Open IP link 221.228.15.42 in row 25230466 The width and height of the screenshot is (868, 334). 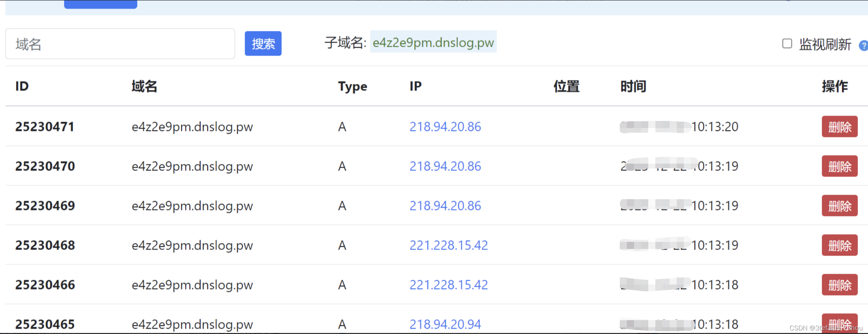[448, 284]
